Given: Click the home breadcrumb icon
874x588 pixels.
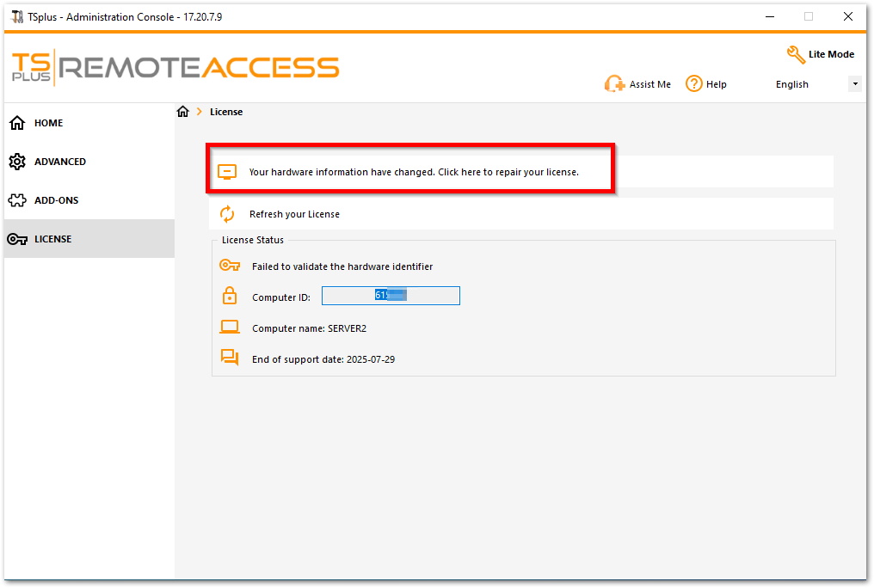Looking at the screenshot, I should [182, 111].
